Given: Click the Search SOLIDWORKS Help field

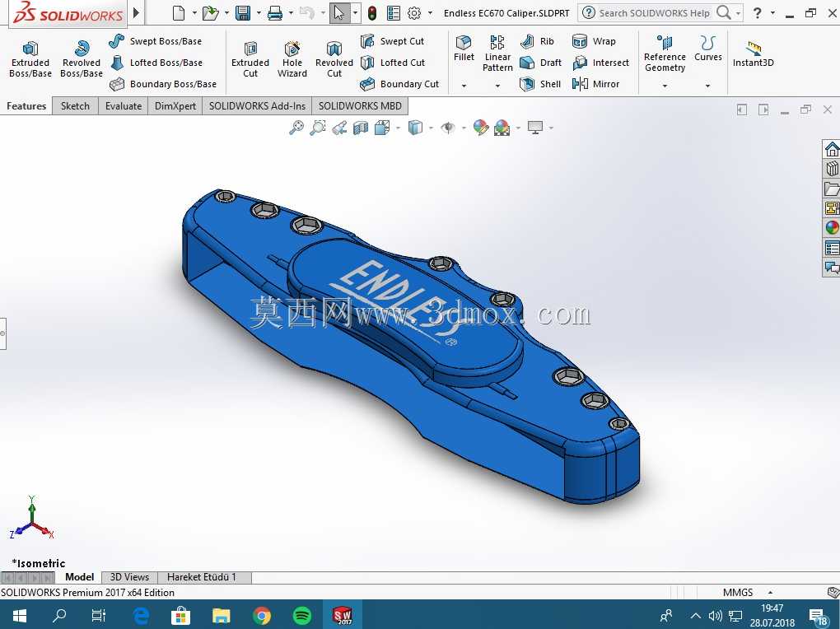Looking at the screenshot, I should [654, 13].
